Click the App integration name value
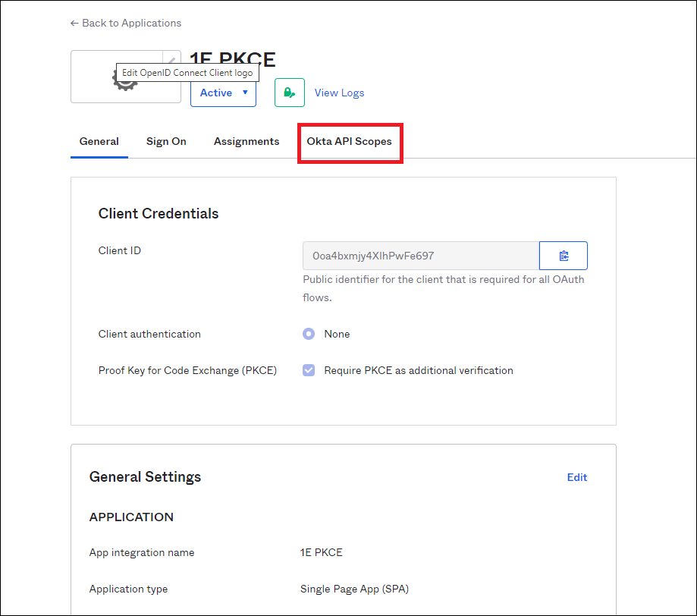The width and height of the screenshot is (697, 616). tap(322, 552)
